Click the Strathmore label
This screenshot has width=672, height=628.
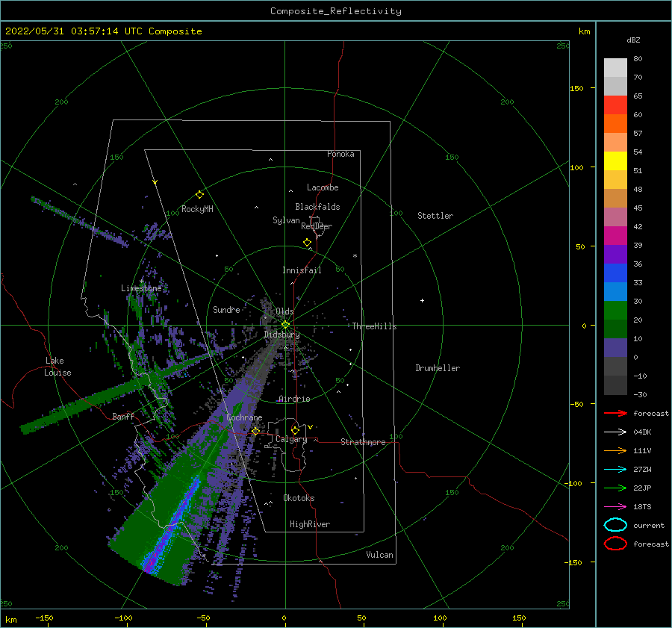363,442
